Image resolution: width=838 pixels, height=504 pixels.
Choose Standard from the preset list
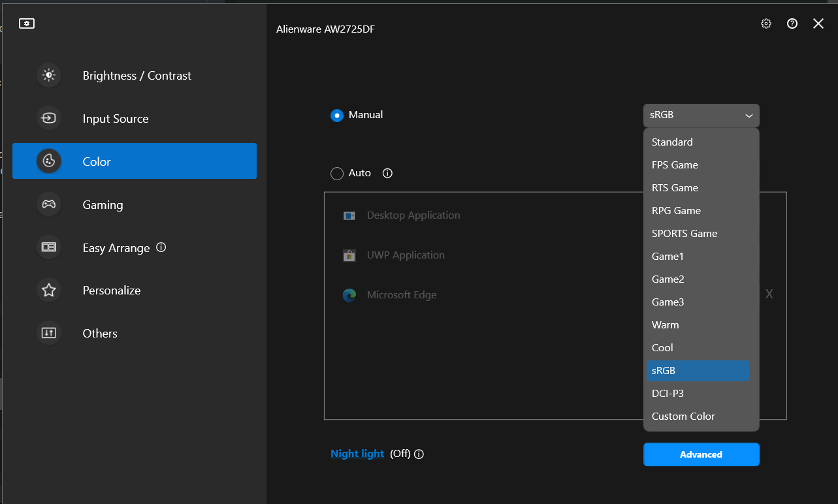point(698,142)
